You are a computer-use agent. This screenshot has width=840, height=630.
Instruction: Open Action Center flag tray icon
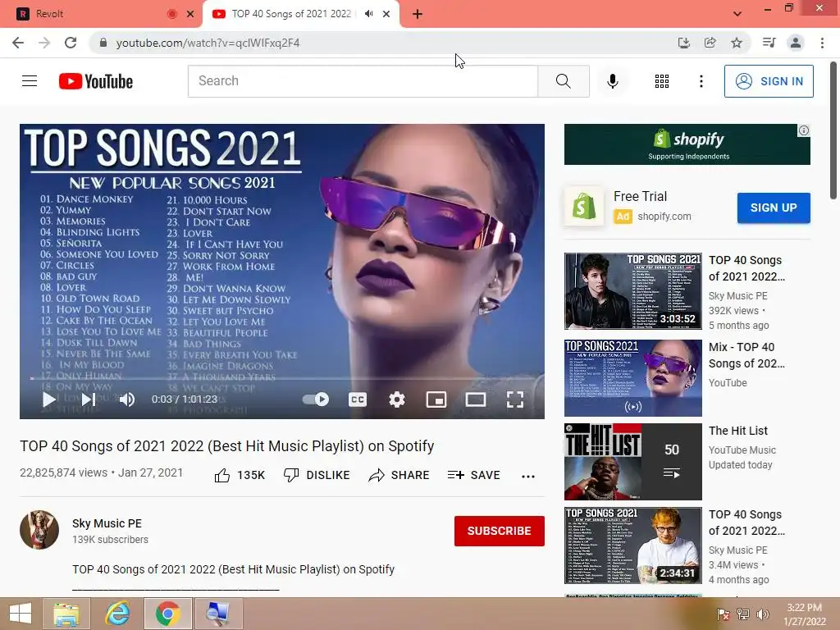pyautogui.click(x=723, y=614)
